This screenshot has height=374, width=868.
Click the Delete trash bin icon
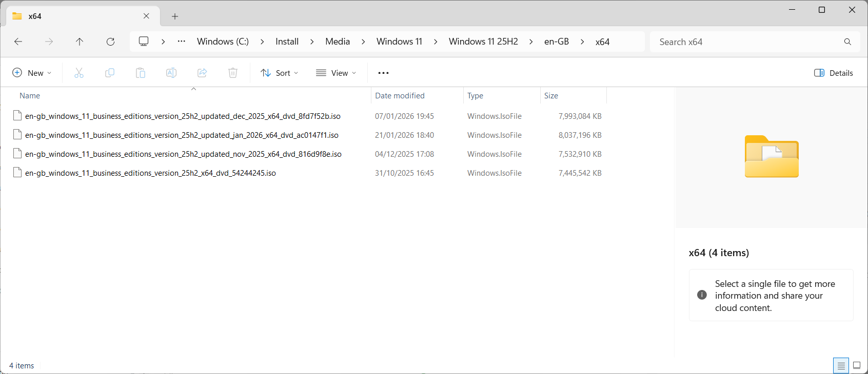tap(233, 73)
